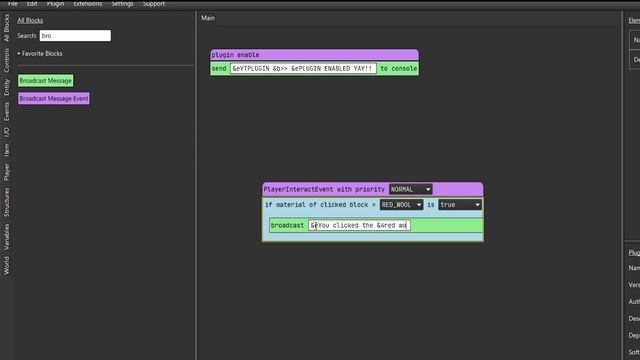Switch to the Item side tab

click(x=7, y=150)
